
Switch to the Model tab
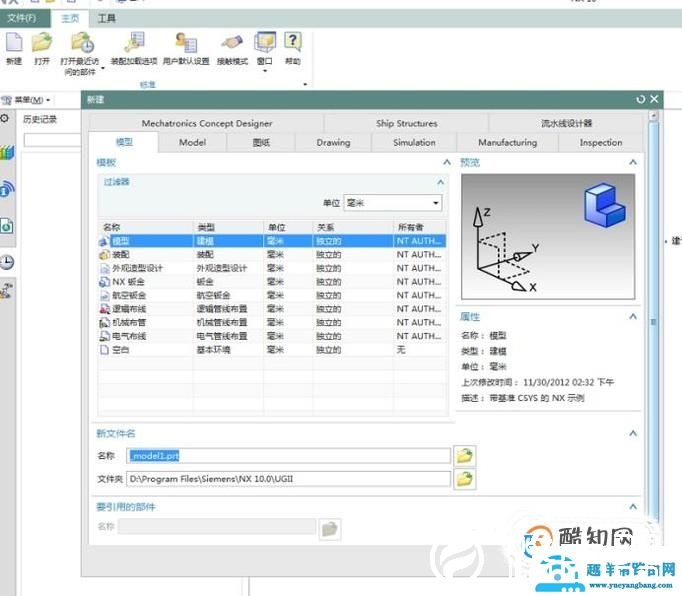point(192,143)
